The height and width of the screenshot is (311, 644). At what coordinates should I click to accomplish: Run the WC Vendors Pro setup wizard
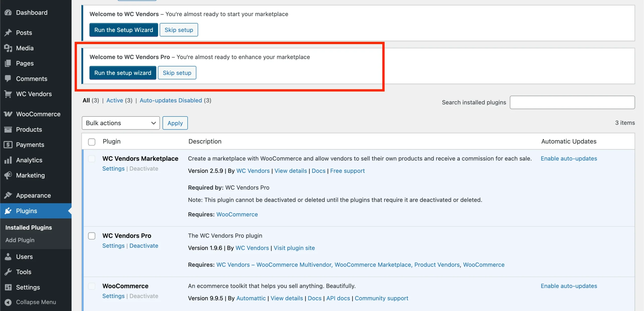123,73
